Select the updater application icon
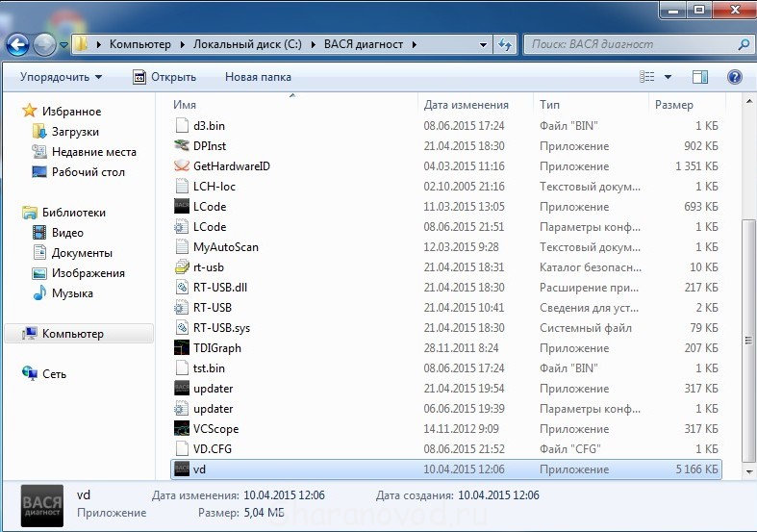The width and height of the screenshot is (757, 532). (x=183, y=389)
